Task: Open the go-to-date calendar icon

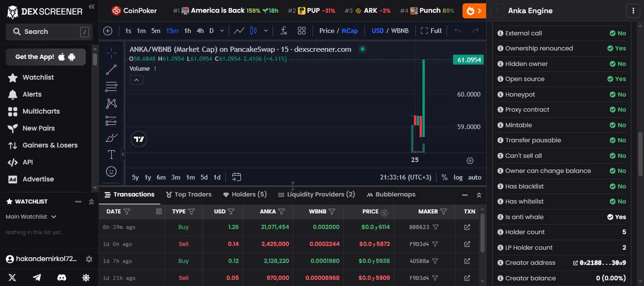Action: [237, 177]
